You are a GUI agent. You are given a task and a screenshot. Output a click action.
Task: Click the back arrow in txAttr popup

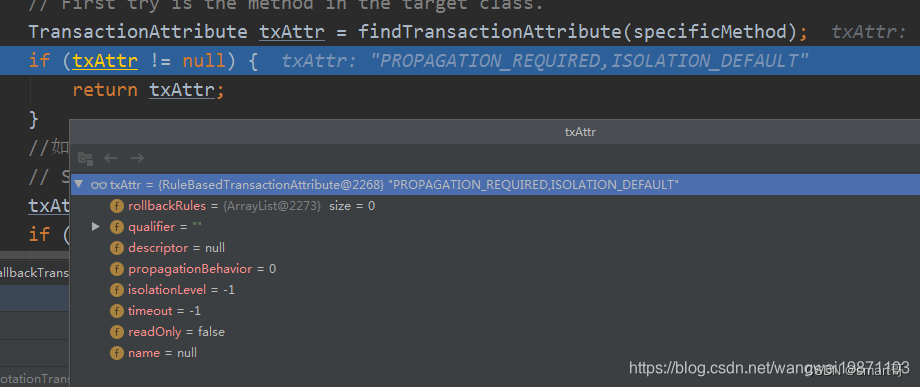111,158
